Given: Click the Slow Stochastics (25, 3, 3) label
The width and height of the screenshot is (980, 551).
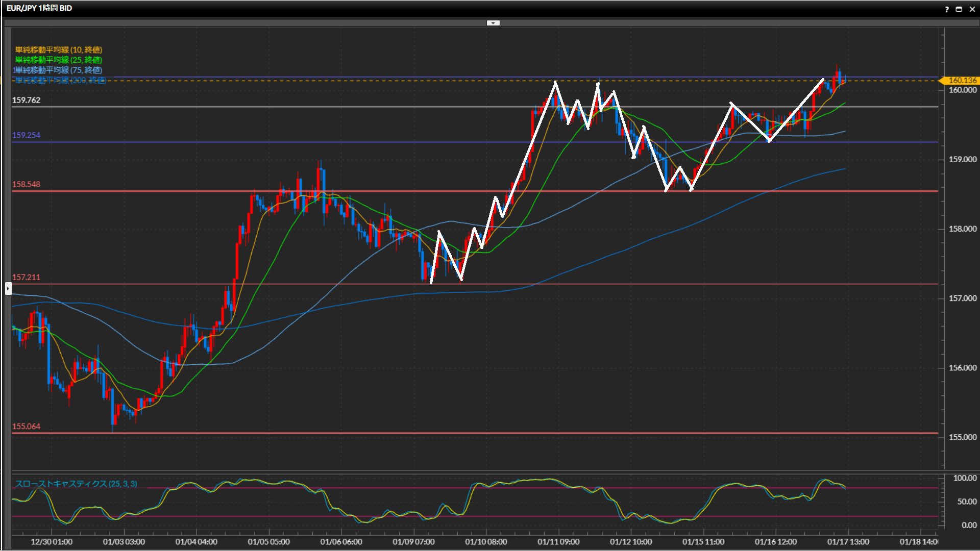Looking at the screenshot, I should 76,484.
